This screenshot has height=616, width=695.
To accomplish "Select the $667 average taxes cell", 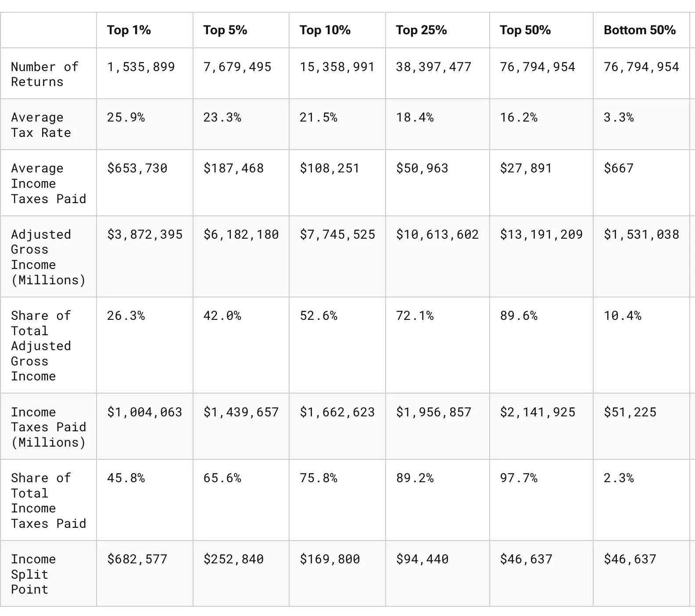I will pyautogui.click(x=619, y=168).
